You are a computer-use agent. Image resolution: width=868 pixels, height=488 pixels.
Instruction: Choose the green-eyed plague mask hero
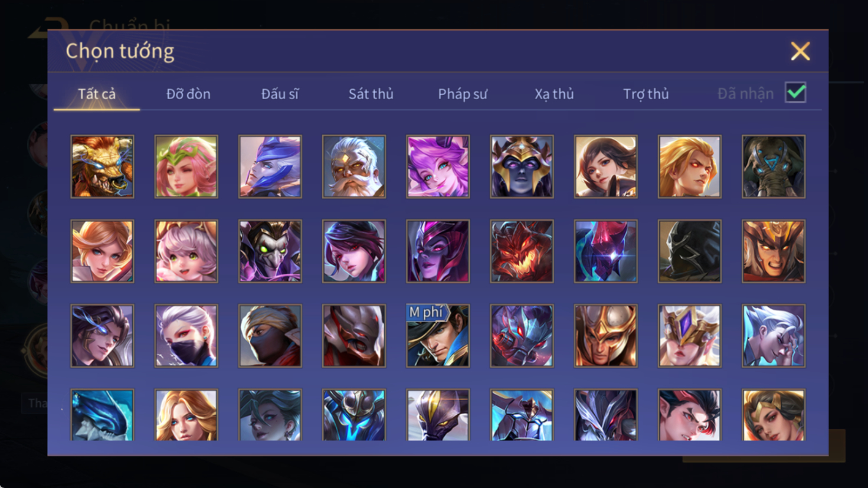[x=270, y=251]
